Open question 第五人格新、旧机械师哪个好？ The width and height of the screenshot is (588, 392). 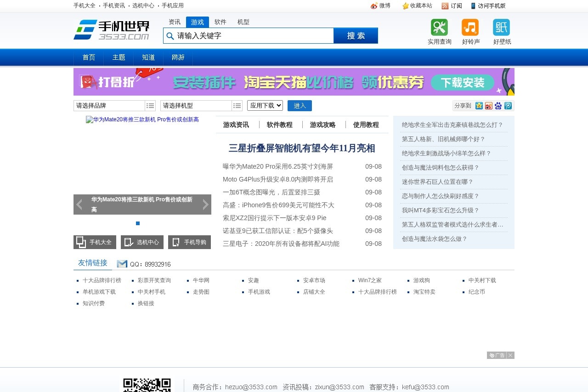tap(443, 139)
